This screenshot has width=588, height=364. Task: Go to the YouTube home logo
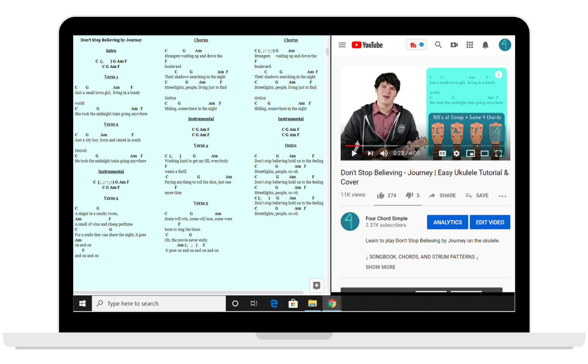(x=367, y=45)
